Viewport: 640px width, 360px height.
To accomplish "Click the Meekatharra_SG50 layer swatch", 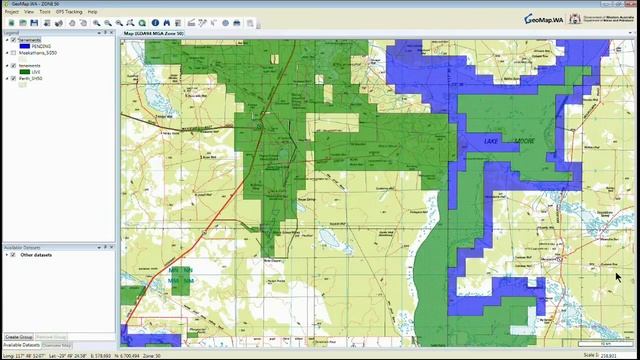I will pos(22,59).
